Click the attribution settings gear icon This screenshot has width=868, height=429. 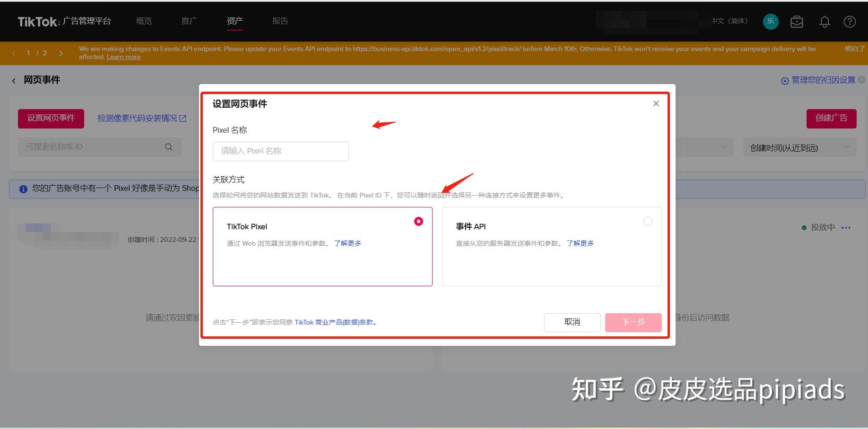pyautogui.click(x=785, y=81)
